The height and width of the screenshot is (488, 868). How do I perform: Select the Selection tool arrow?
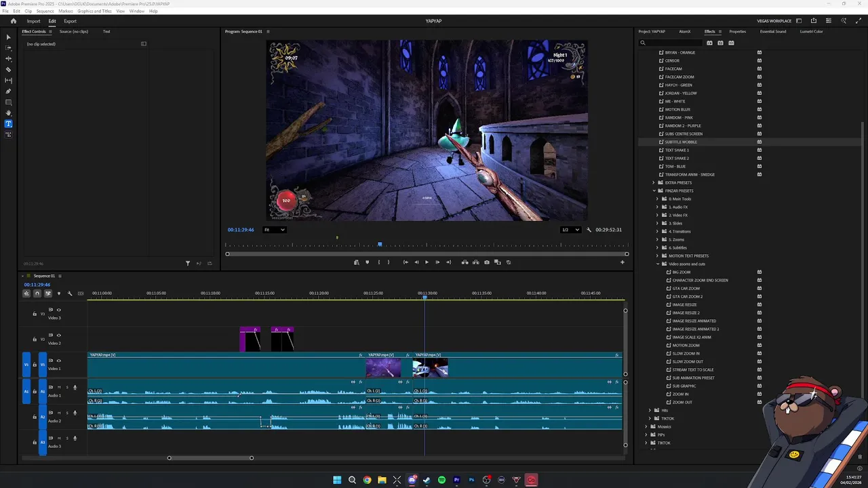pos(8,37)
